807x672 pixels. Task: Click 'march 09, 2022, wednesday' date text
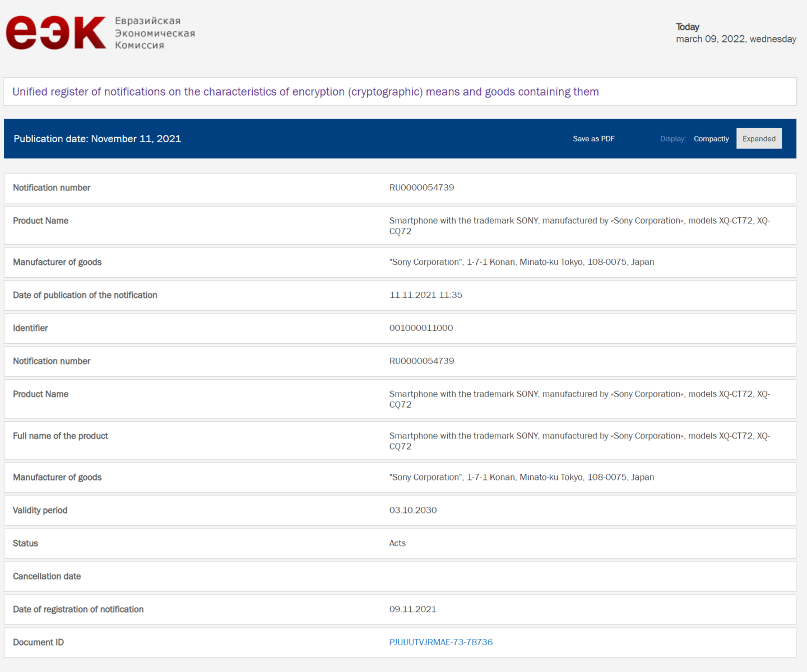(x=736, y=39)
